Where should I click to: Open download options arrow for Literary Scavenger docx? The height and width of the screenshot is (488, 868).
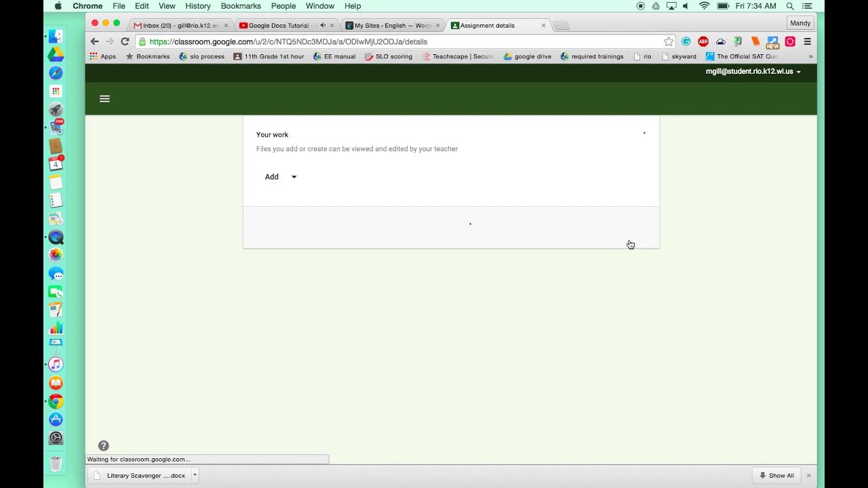click(x=195, y=475)
